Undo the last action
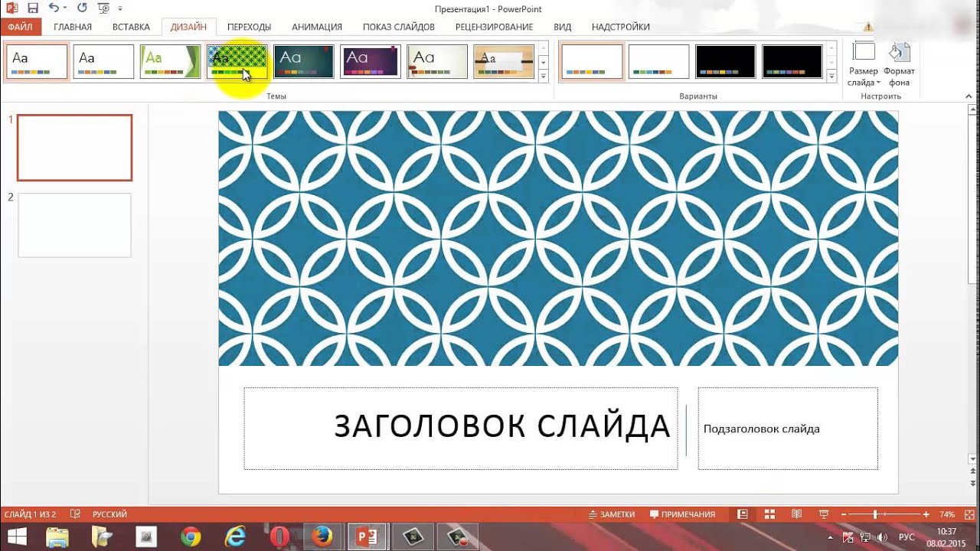 pos(53,8)
